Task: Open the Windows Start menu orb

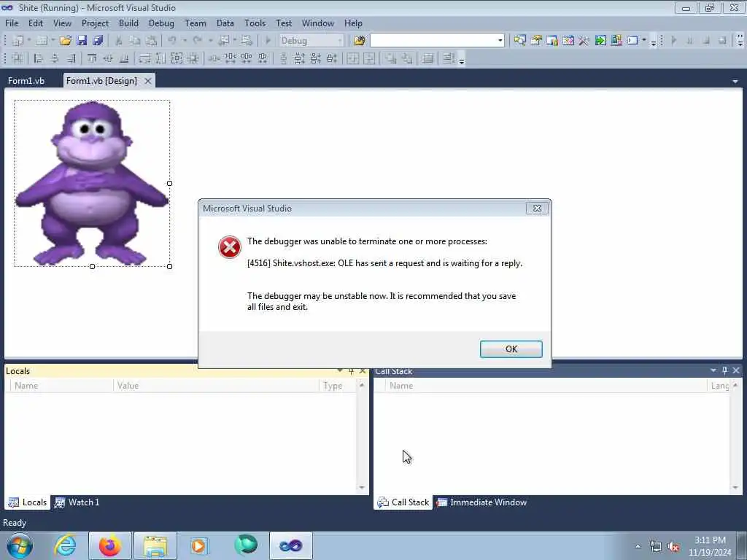Action: pos(20,545)
